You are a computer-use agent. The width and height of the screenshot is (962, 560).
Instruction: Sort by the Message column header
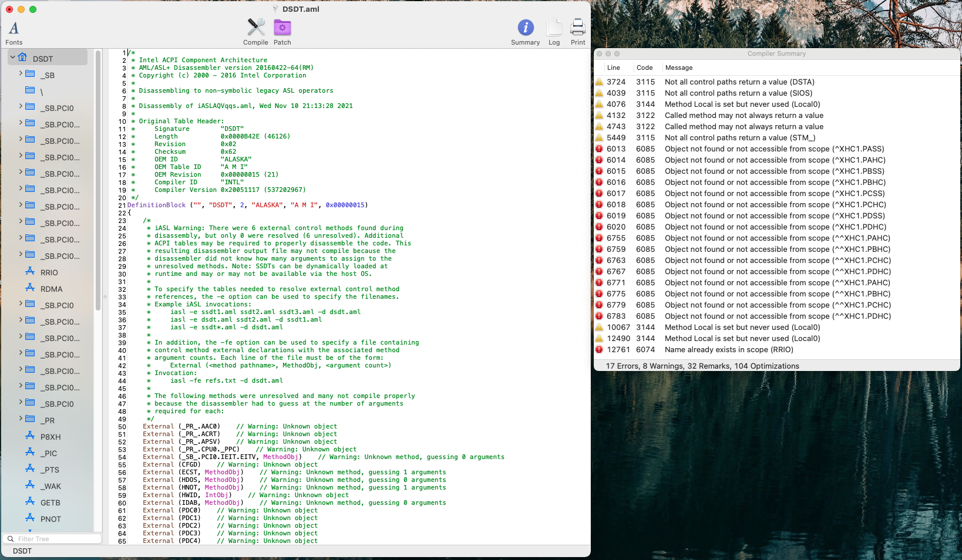tap(679, 68)
